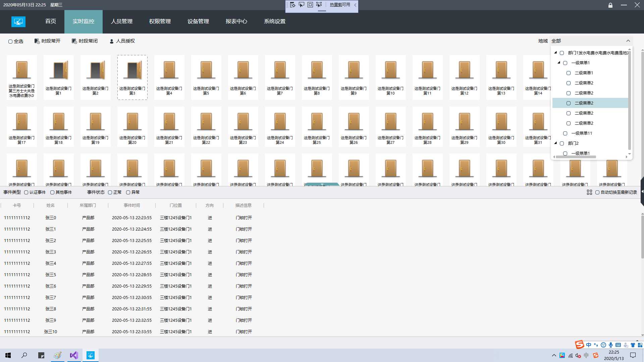Click the 门位置 column header

point(176,205)
